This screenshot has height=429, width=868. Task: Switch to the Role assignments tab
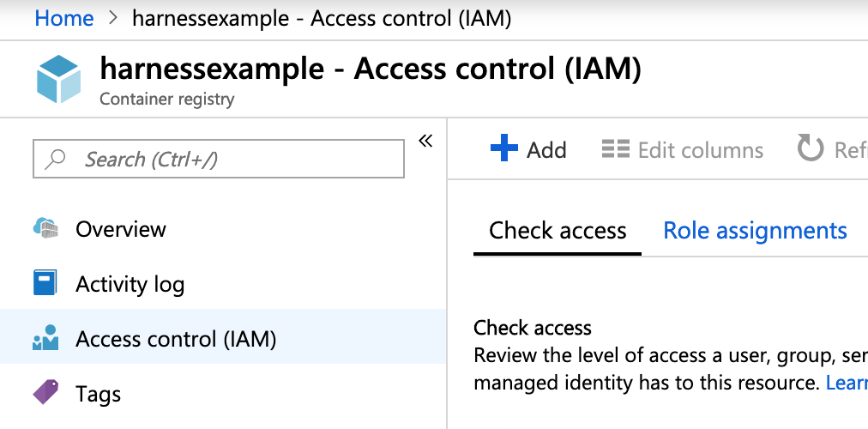click(x=755, y=230)
